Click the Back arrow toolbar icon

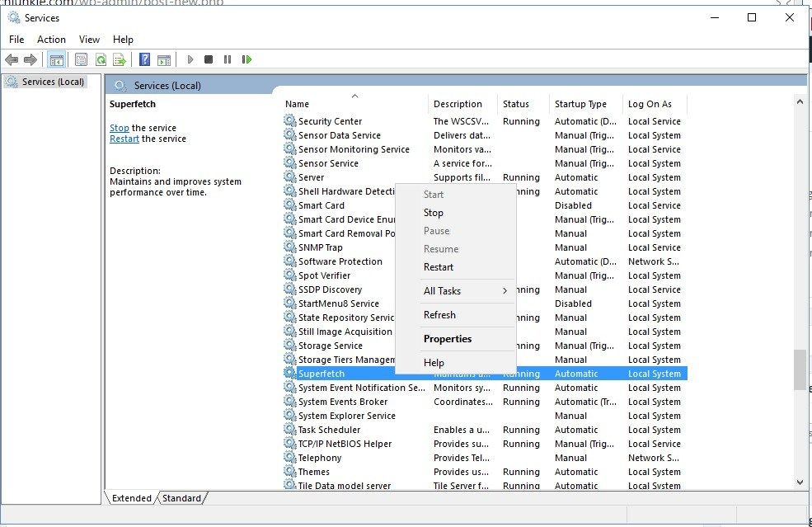[12, 59]
